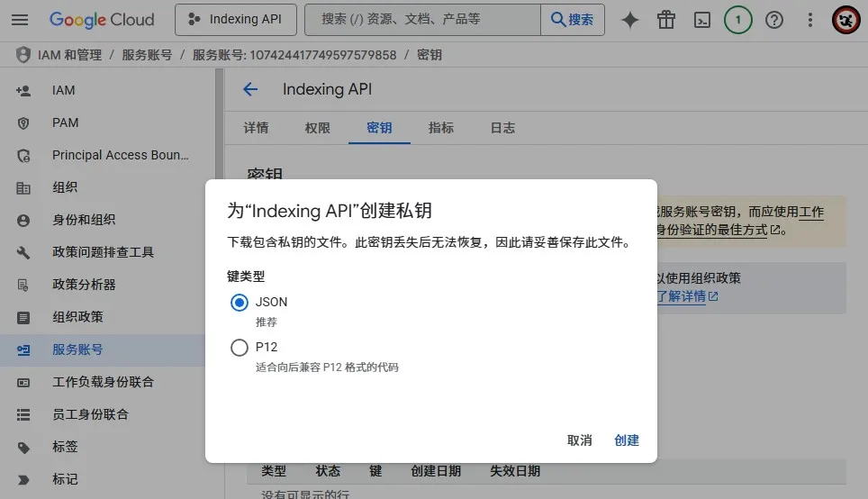Click the 身份和组织 person icon

[23, 221]
